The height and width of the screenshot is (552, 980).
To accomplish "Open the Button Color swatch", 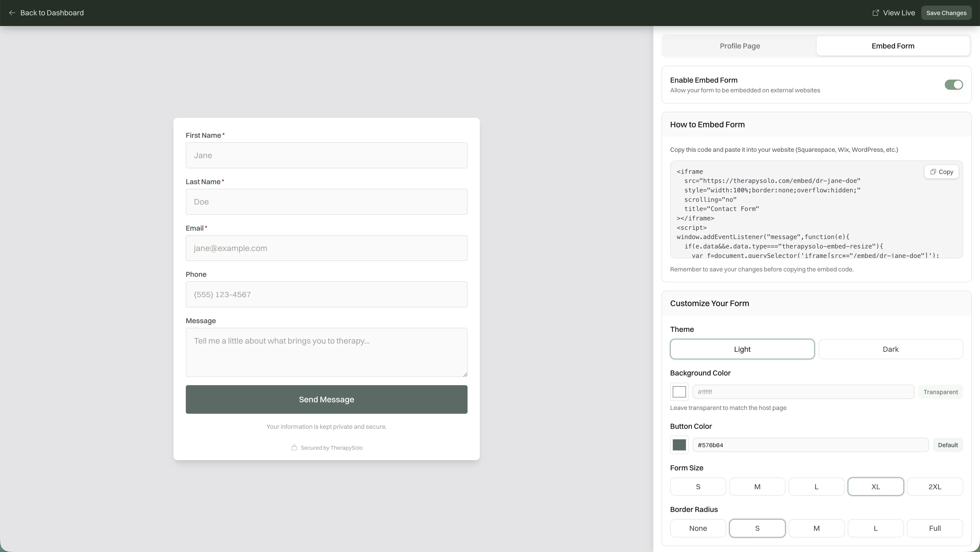I will click(x=679, y=445).
